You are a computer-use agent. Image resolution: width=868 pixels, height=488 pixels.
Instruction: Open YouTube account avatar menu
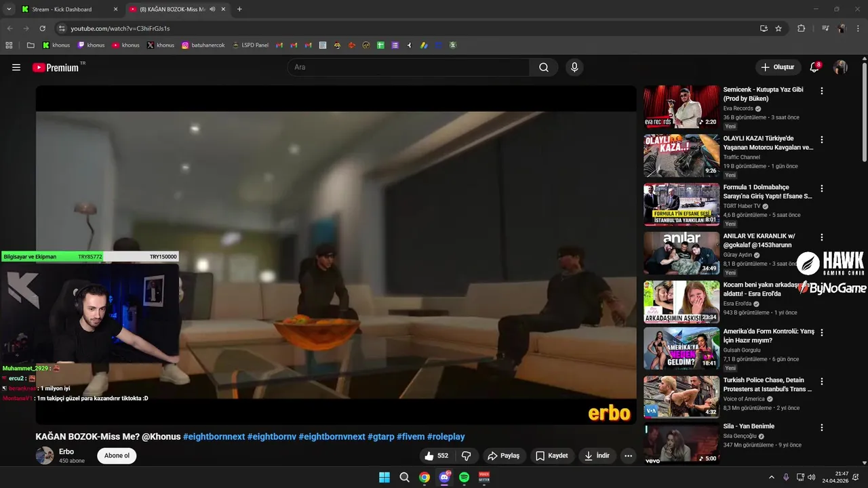[840, 67]
